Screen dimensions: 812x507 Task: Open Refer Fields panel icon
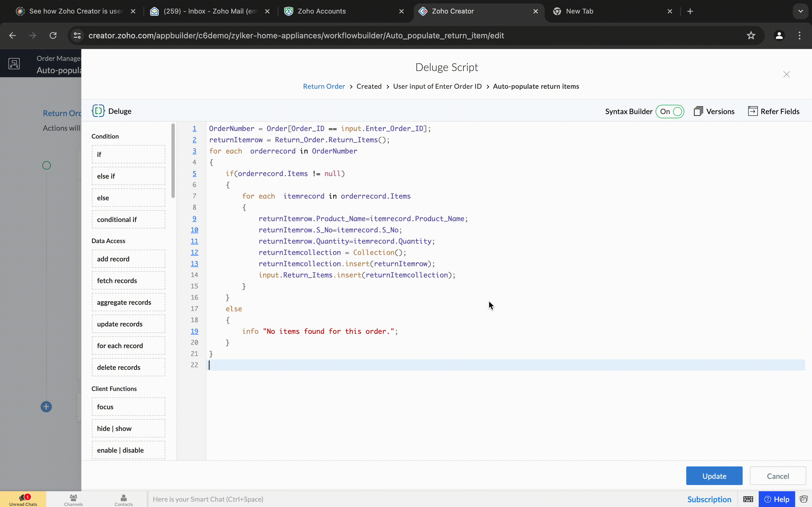[753, 111]
